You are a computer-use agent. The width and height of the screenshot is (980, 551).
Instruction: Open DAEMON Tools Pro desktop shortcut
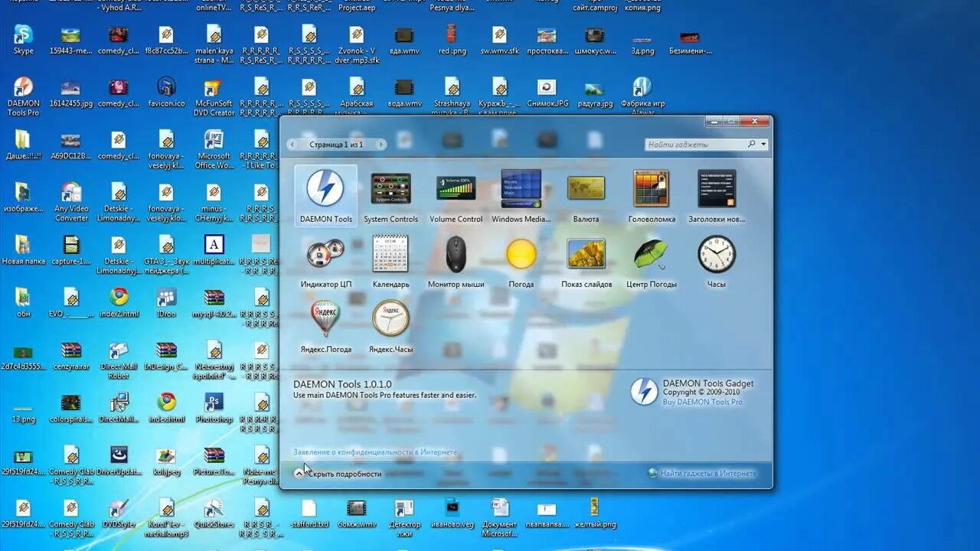[x=23, y=96]
